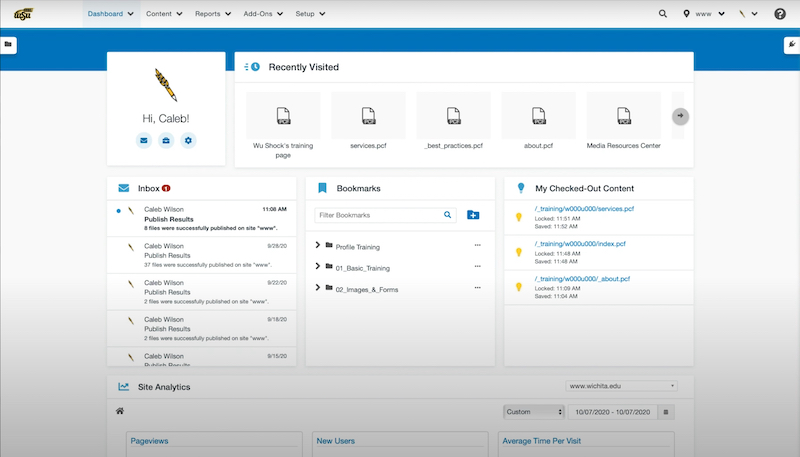Viewport: 800px width, 457px height.
Task: Open the www site selector dropdown
Action: [704, 14]
